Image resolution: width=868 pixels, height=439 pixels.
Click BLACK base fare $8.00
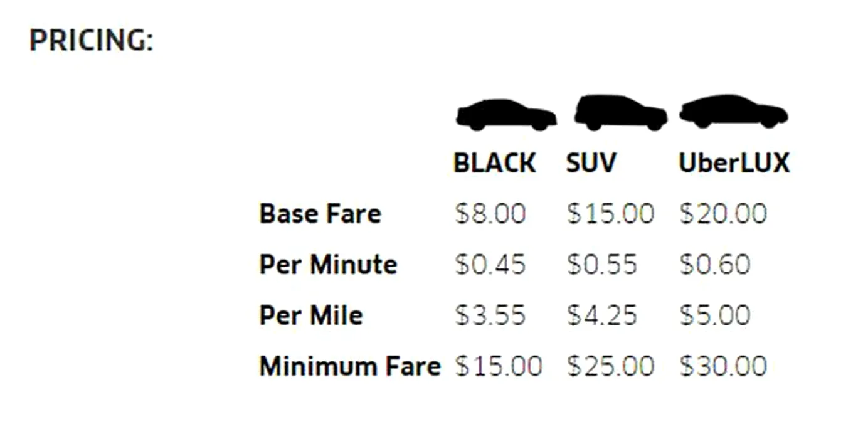tap(490, 214)
